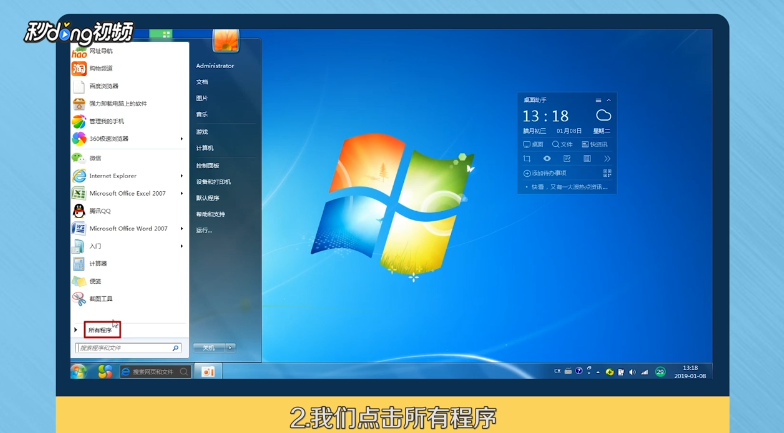Open 控制面板 control panel link
The image size is (784, 433).
(x=208, y=166)
